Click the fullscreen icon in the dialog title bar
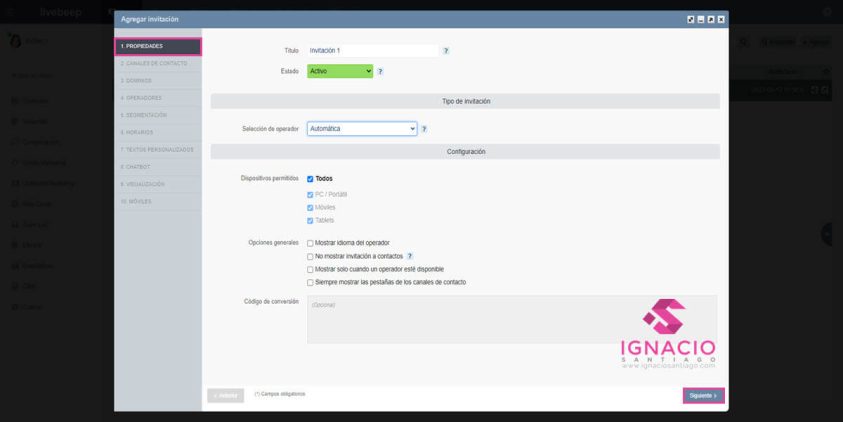The image size is (843, 422). 691,19
